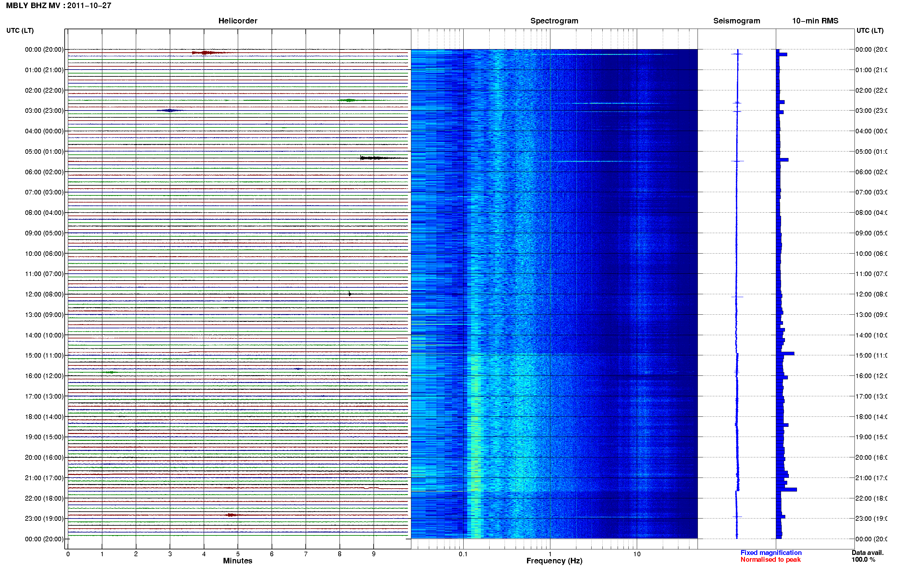Click the Frequency (Hz) axis label
924x578 pixels.
(x=554, y=561)
